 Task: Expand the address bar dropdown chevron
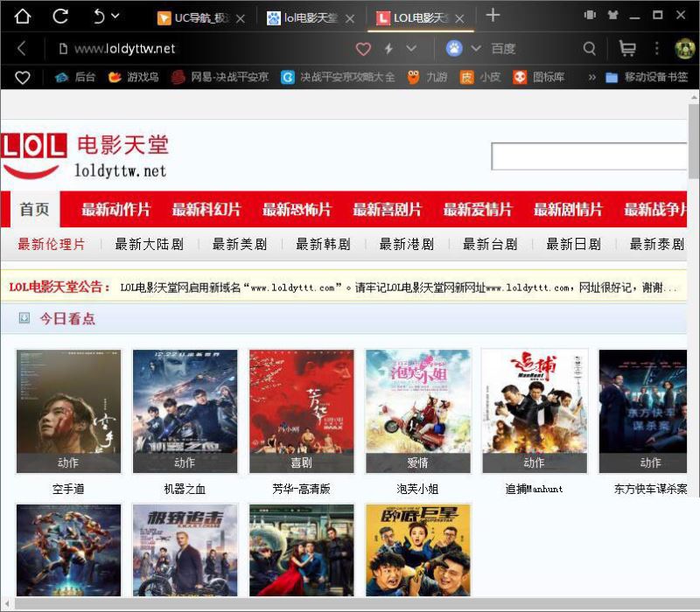(411, 48)
